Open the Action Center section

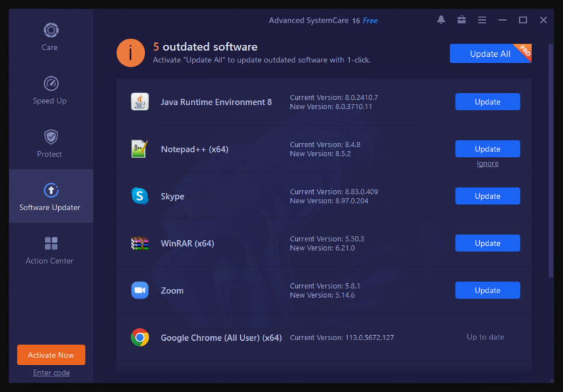click(50, 250)
